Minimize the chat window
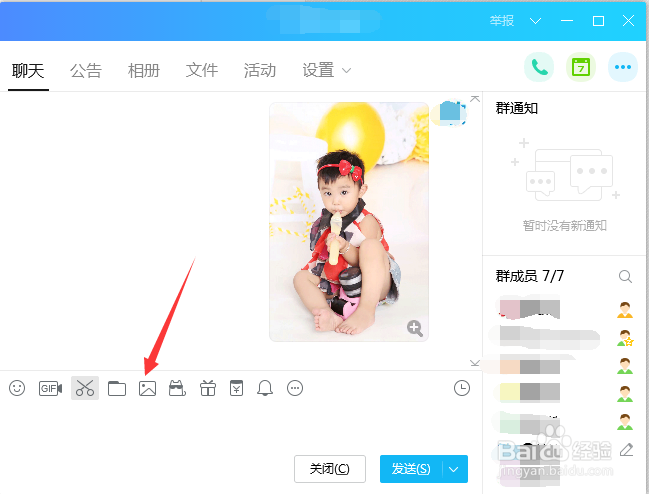This screenshot has height=494, width=649. coord(567,21)
